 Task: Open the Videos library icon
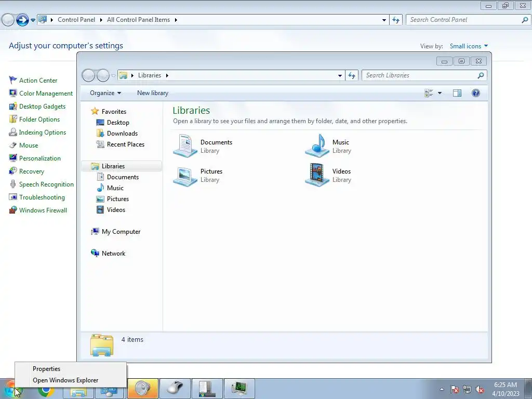coord(317,176)
